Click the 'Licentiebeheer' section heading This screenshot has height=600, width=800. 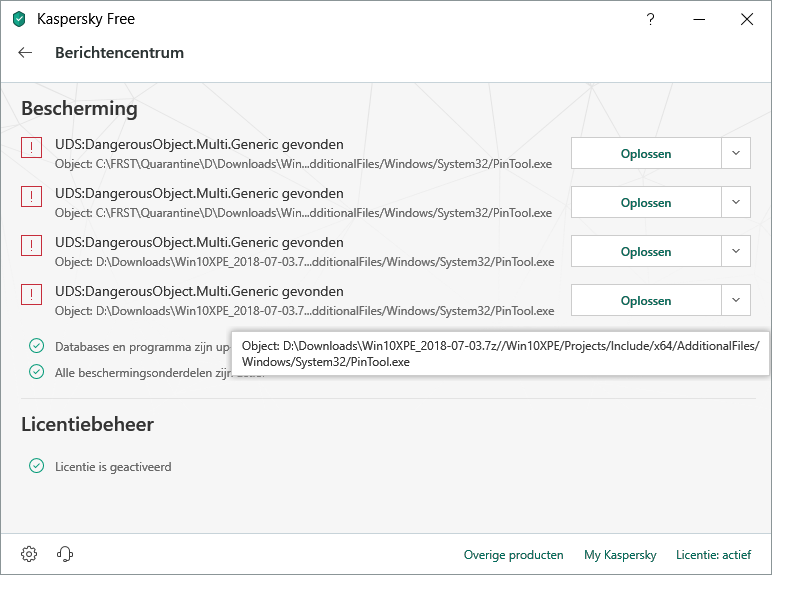(87, 424)
